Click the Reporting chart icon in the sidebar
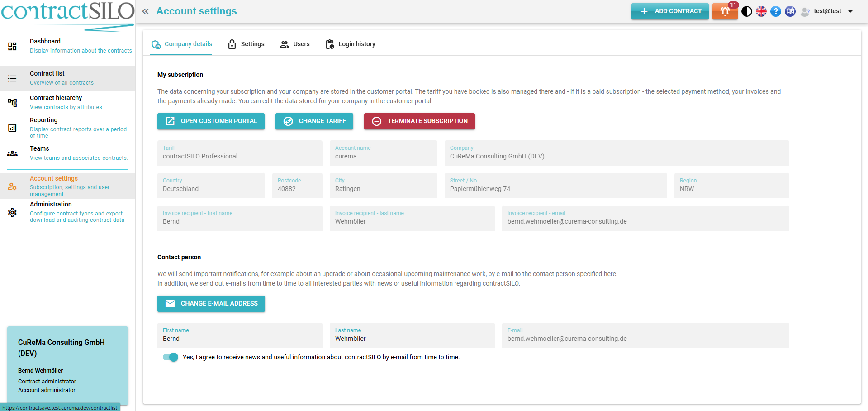Image resolution: width=868 pixels, height=411 pixels. 12,128
